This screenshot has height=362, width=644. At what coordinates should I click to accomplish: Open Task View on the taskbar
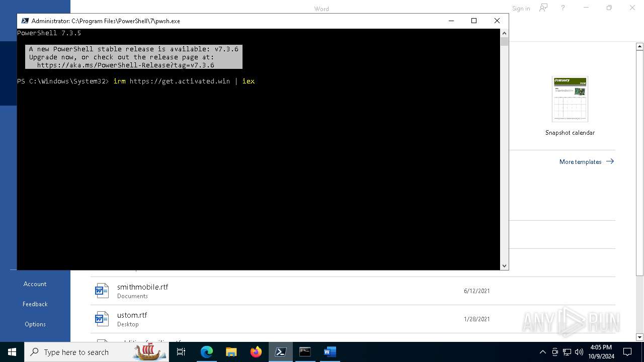coord(181,352)
